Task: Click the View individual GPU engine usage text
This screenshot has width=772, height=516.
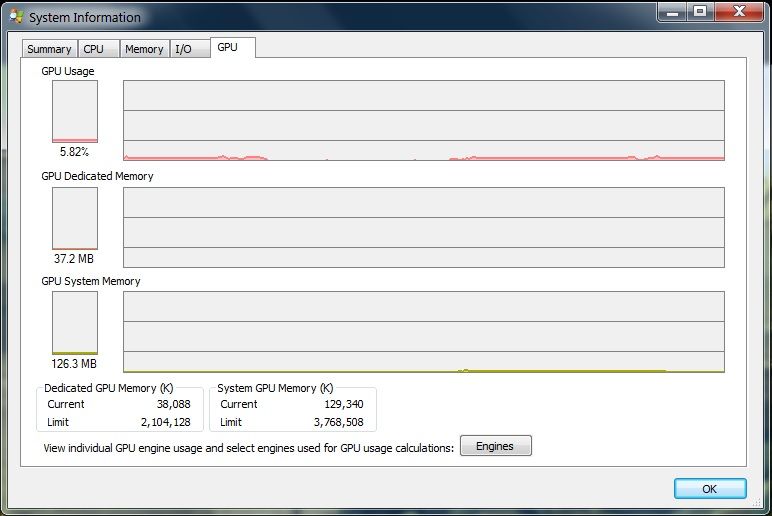Action: 249,448
